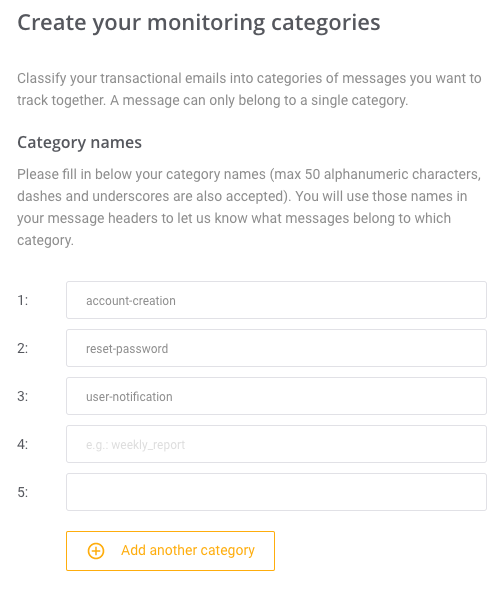Screen dimensions: 502x592
Task: Click the trailing "category." paragraph word
Action: pos(45,240)
